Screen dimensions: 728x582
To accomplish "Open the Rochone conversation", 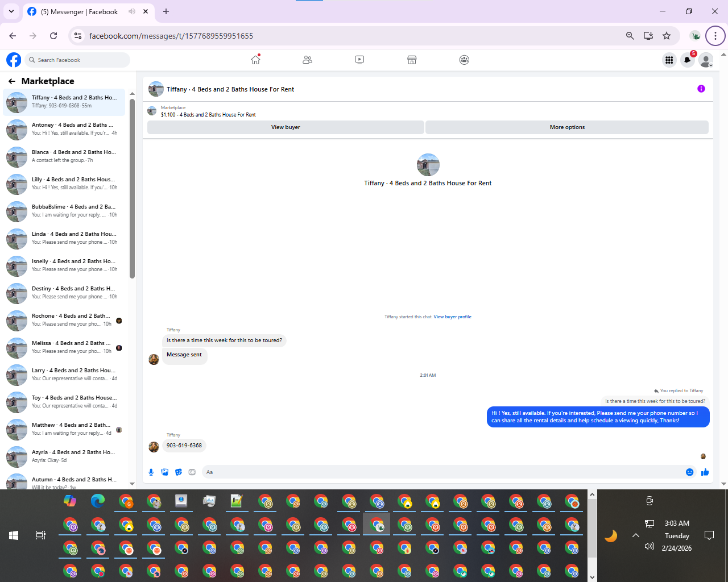I will pos(64,320).
